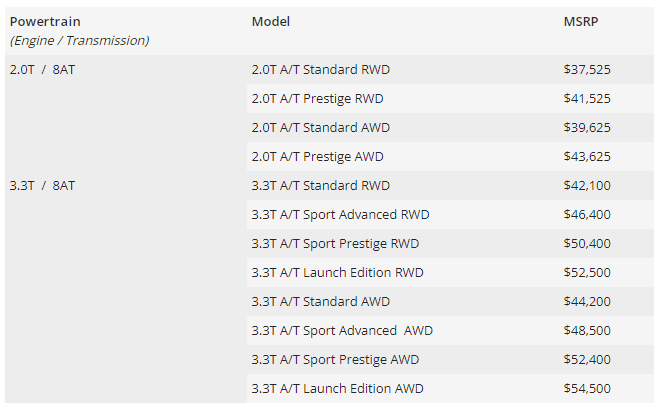Click the 2.0T A/T Standard AWD model

[x=320, y=128]
